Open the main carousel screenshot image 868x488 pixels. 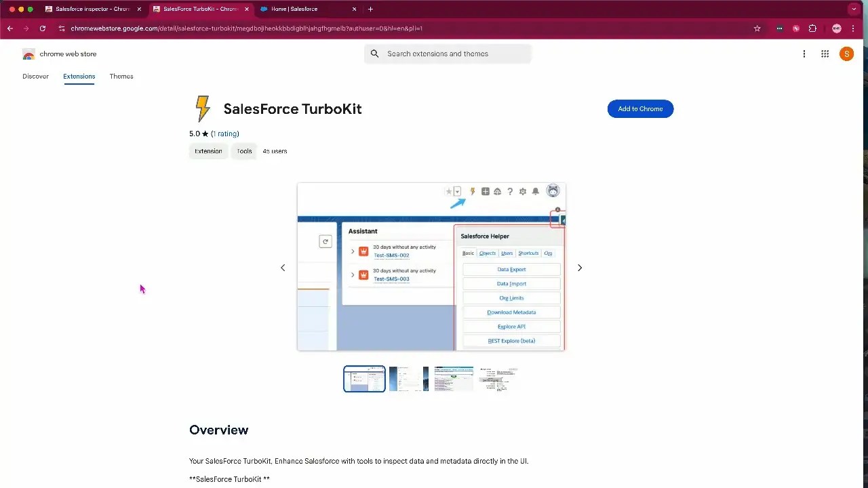(x=431, y=266)
